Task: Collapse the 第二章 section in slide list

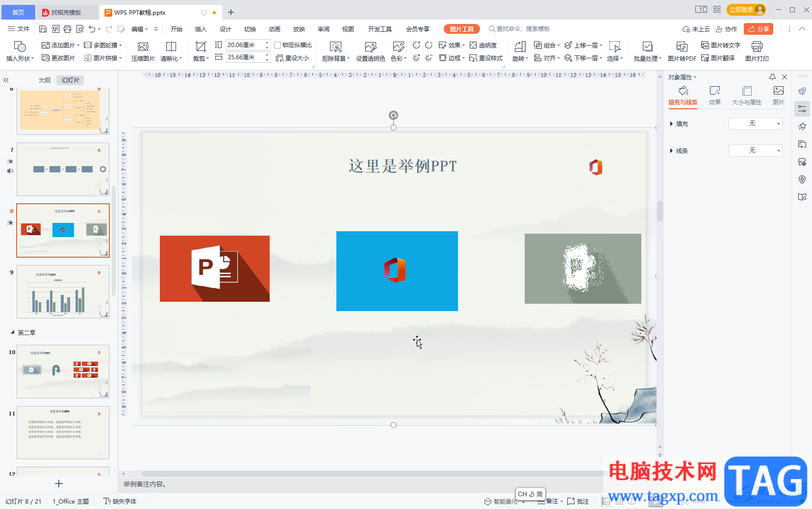Action: point(13,333)
